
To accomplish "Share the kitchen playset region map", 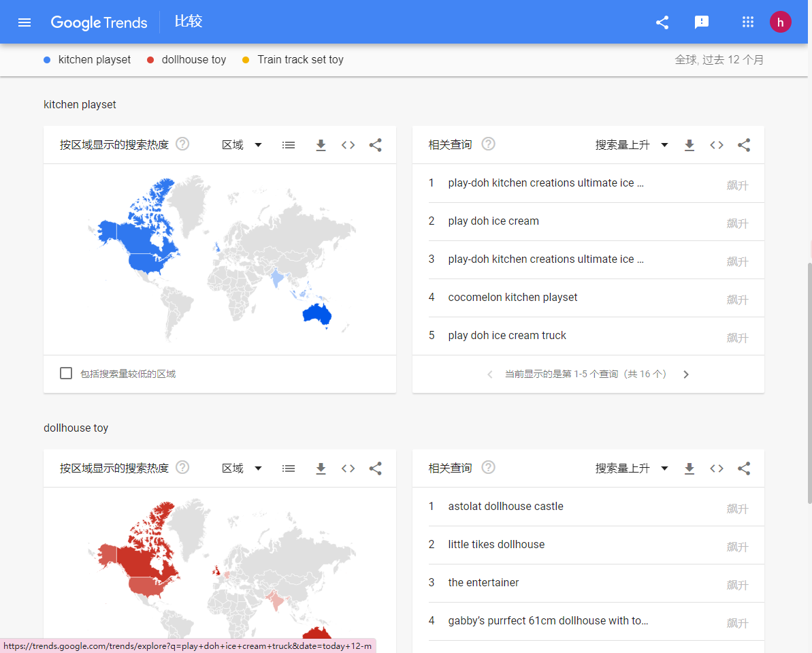I will click(376, 145).
